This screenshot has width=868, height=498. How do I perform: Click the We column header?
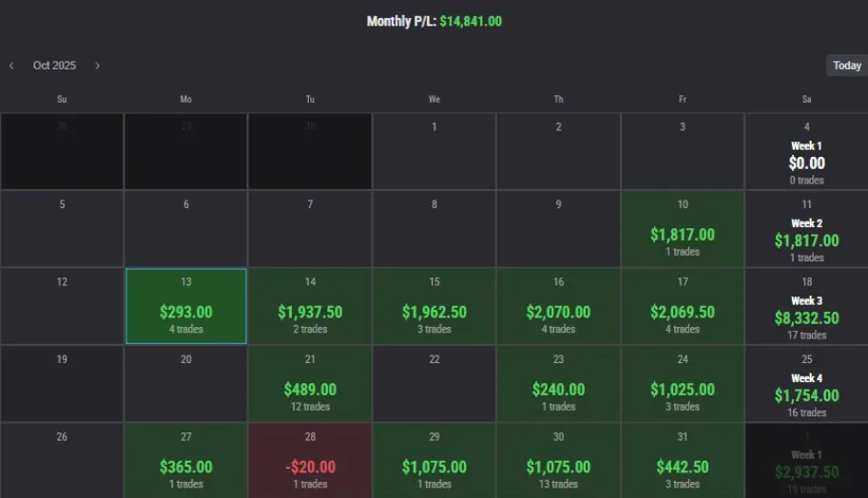(434, 99)
